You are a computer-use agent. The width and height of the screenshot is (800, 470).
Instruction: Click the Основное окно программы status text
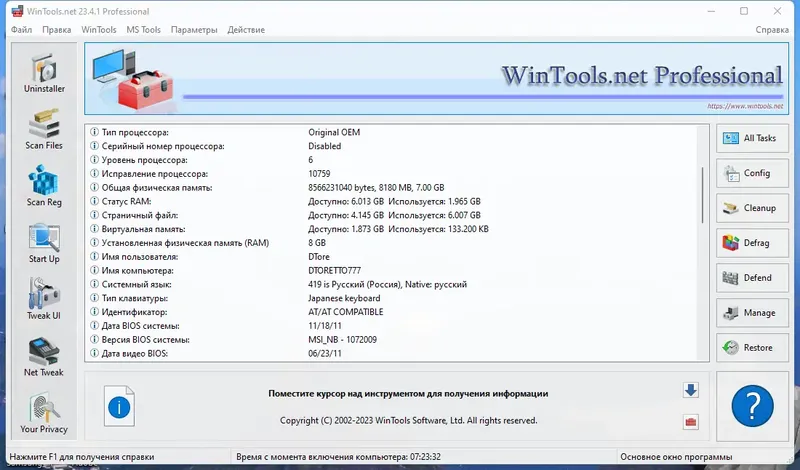click(x=676, y=457)
